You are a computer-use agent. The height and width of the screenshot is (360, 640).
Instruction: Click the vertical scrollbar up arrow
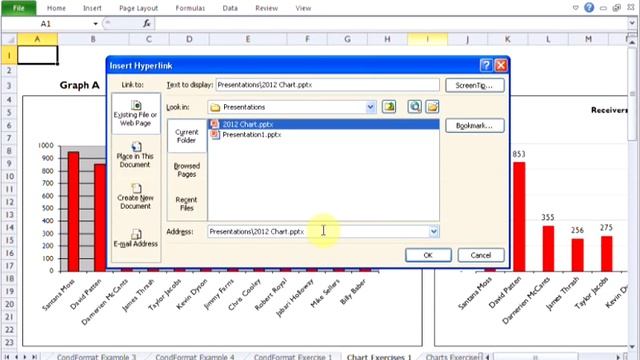(x=632, y=42)
